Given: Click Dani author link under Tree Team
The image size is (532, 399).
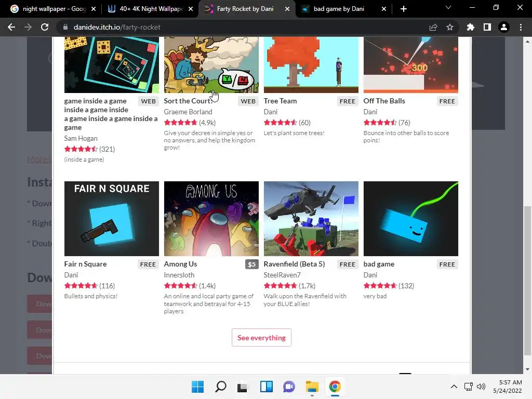Looking at the screenshot, I should tap(270, 112).
